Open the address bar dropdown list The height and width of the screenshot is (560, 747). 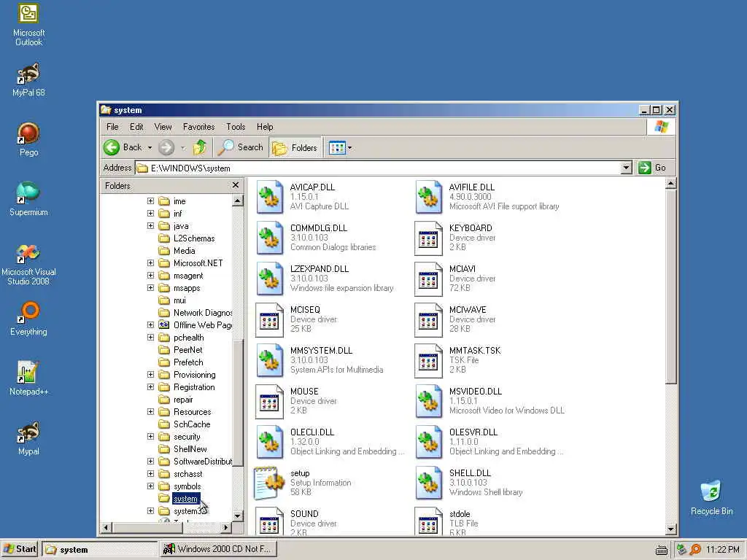coord(626,168)
